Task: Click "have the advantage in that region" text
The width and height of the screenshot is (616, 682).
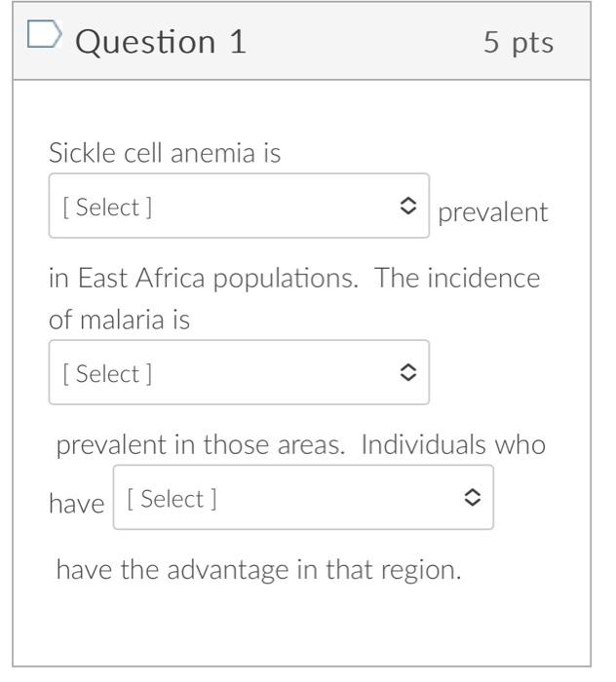Action: 258,569
